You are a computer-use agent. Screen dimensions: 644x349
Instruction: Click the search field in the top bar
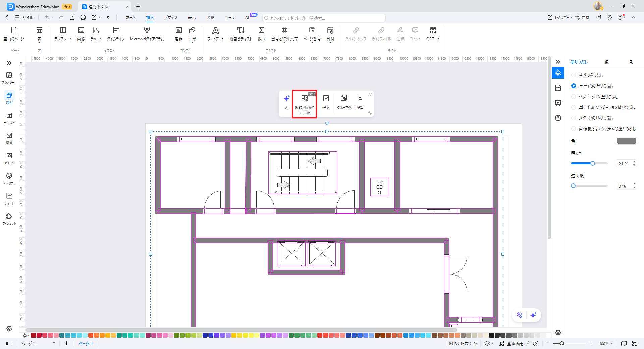pos(324,18)
